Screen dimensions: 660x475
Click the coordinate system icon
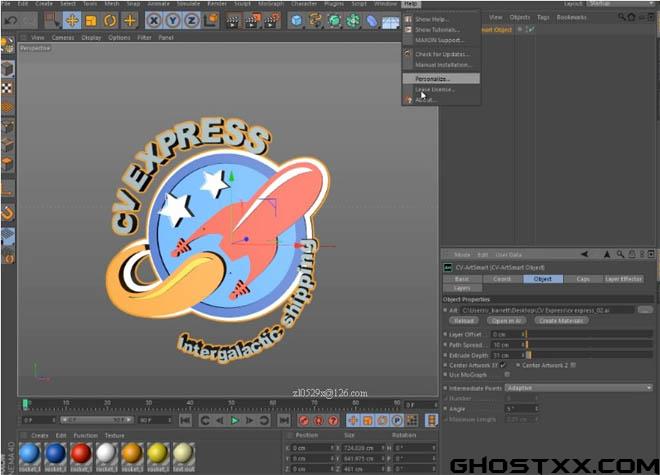pyautogui.click(x=210, y=20)
